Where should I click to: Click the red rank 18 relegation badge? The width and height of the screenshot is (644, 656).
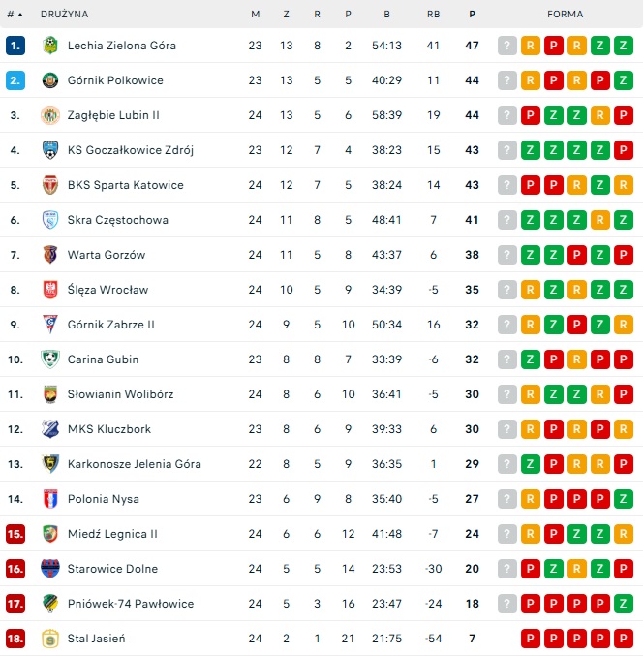point(15,639)
